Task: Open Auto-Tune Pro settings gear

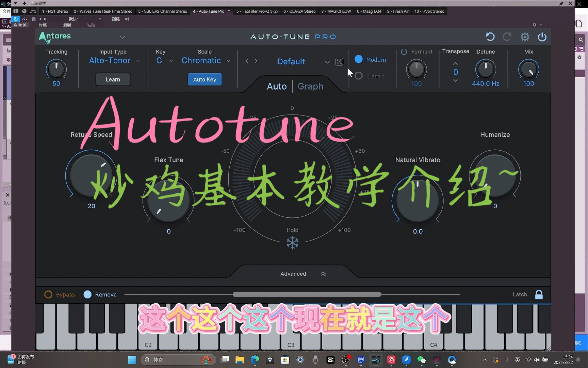Action: (525, 36)
